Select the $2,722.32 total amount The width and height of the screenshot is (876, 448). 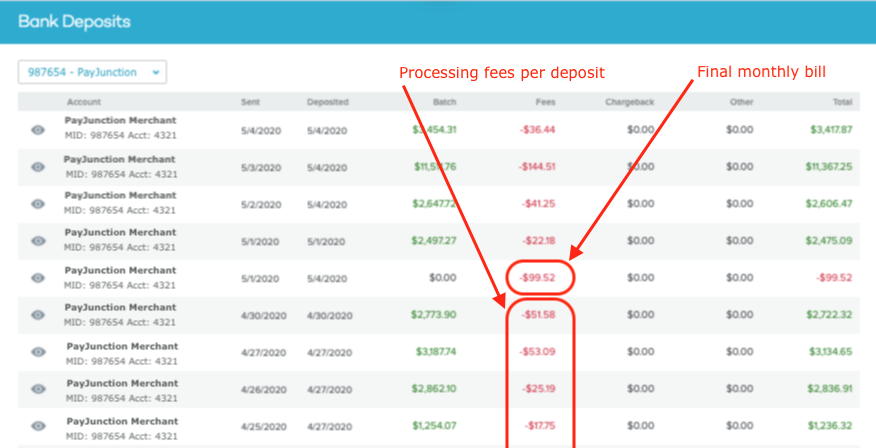point(829,315)
